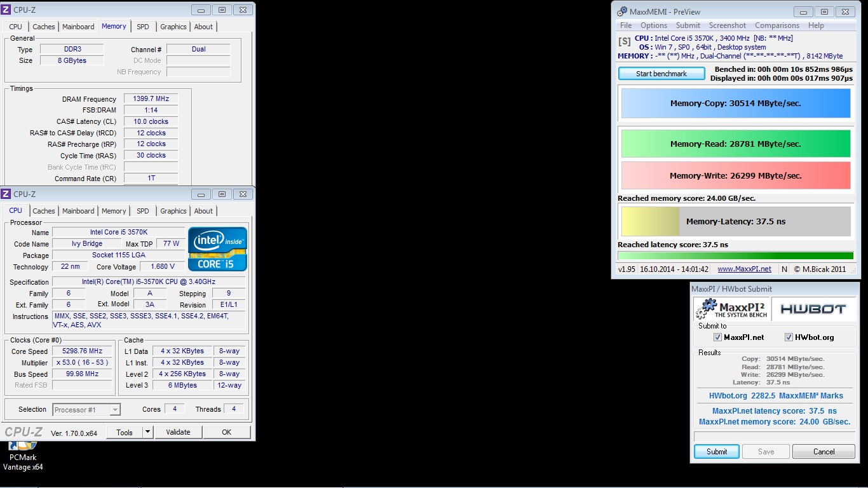Click Cancel in the HWbot Submit dialog

click(x=824, y=452)
